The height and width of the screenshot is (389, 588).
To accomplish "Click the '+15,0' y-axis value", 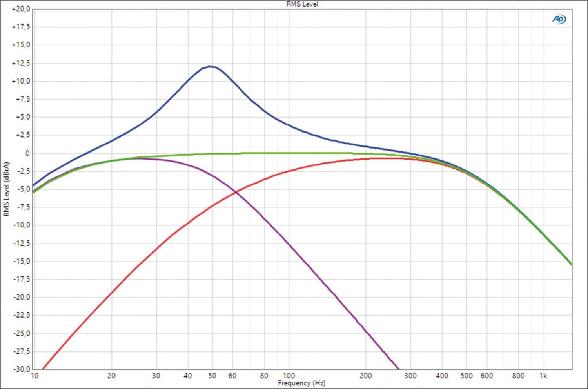I will (21, 45).
